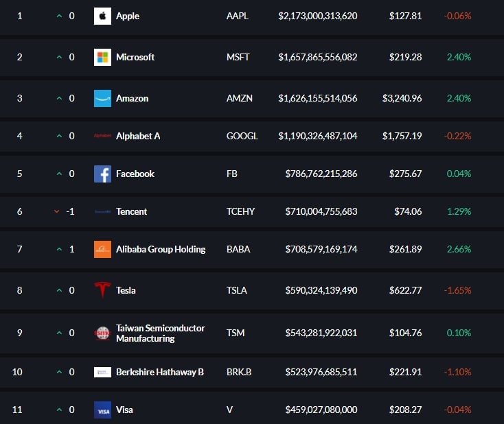The image size is (504, 424).
Task: Open the Microsoft company link
Action: coord(135,57)
